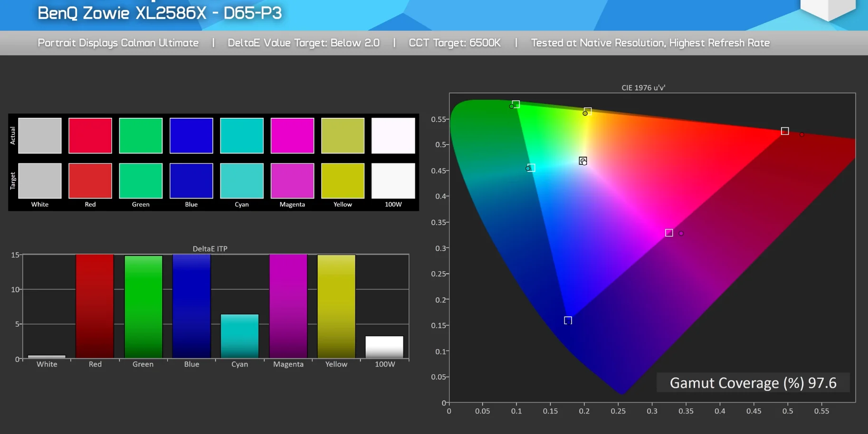Click the Actual Blue color swatch

(x=191, y=136)
